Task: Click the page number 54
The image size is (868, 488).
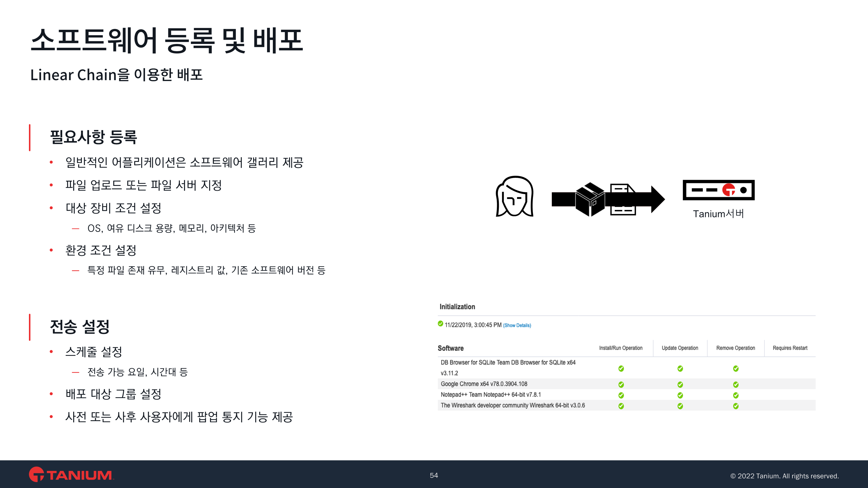Action: click(x=434, y=475)
